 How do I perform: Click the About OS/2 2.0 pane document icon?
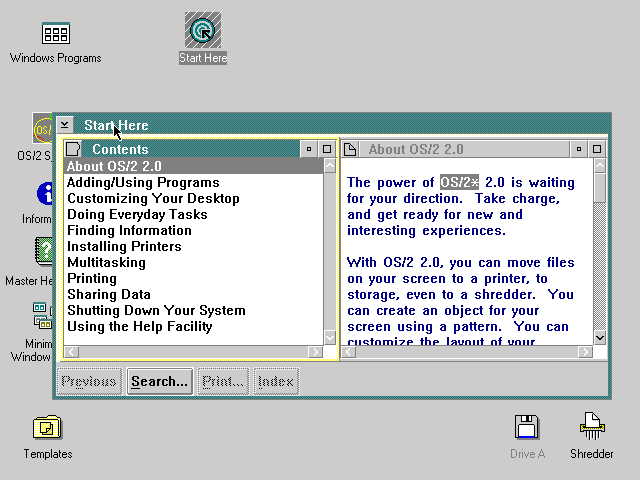(x=350, y=149)
